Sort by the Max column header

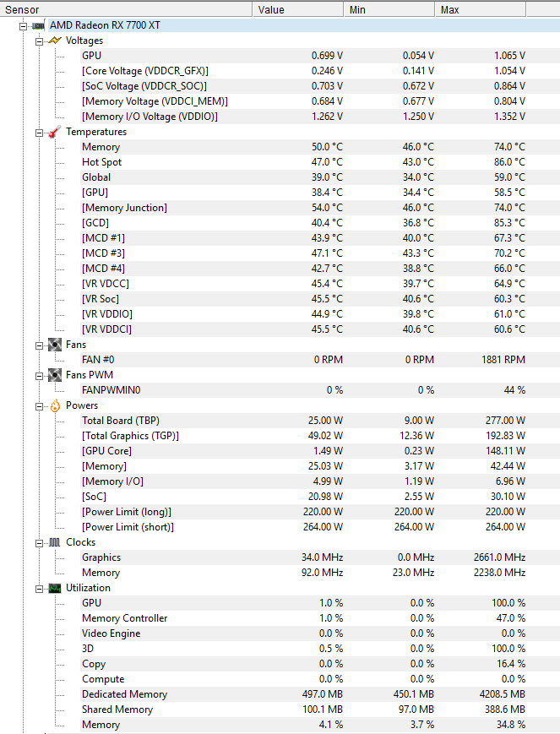(481, 10)
